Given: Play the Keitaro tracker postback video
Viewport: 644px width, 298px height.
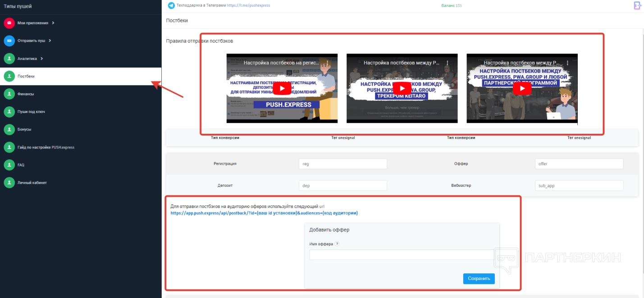Looking at the screenshot, I should tap(402, 88).
